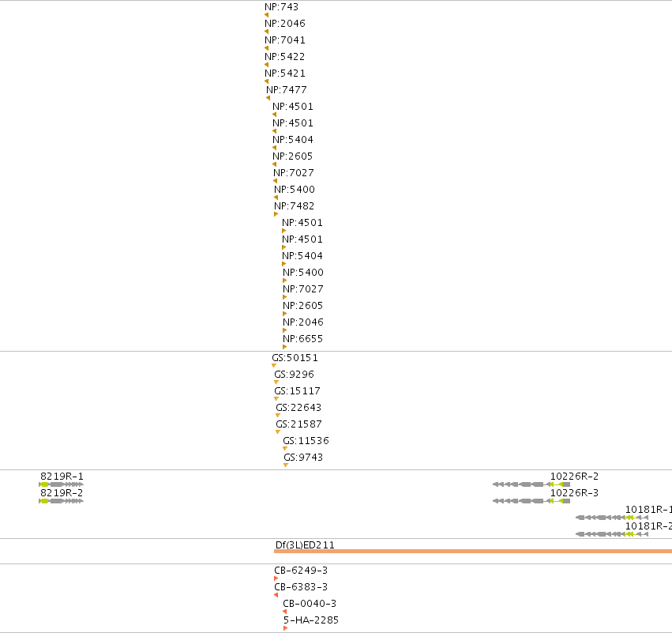This screenshot has width=672, height=633.
Task: Select the GS:50151 down-pointing triangle
Action: pyautogui.click(x=274, y=366)
